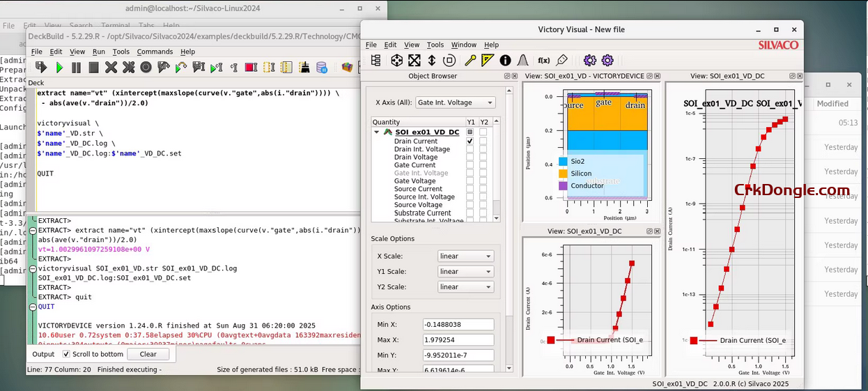Click the Min X input field

tap(458, 325)
